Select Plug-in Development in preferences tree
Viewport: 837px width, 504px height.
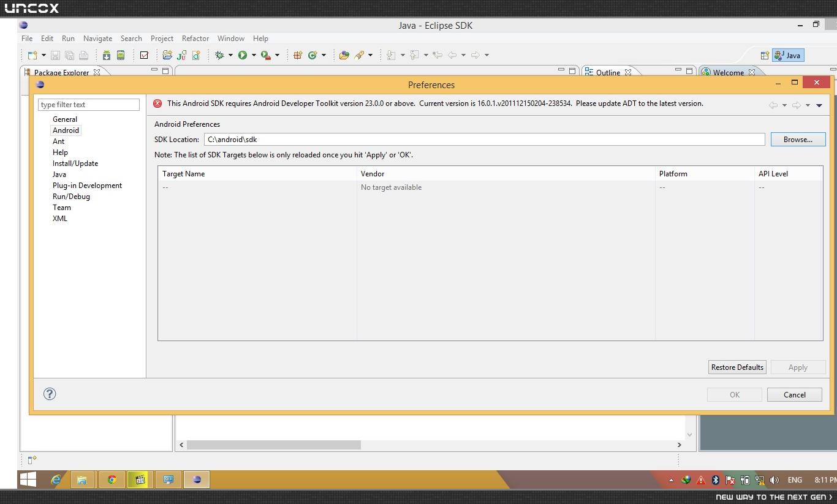click(87, 186)
